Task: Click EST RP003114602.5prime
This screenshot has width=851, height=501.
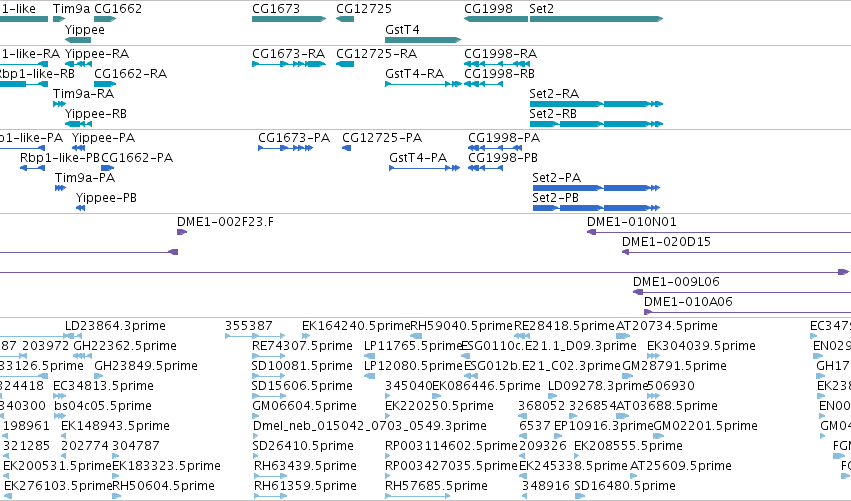Action: [x=389, y=457]
